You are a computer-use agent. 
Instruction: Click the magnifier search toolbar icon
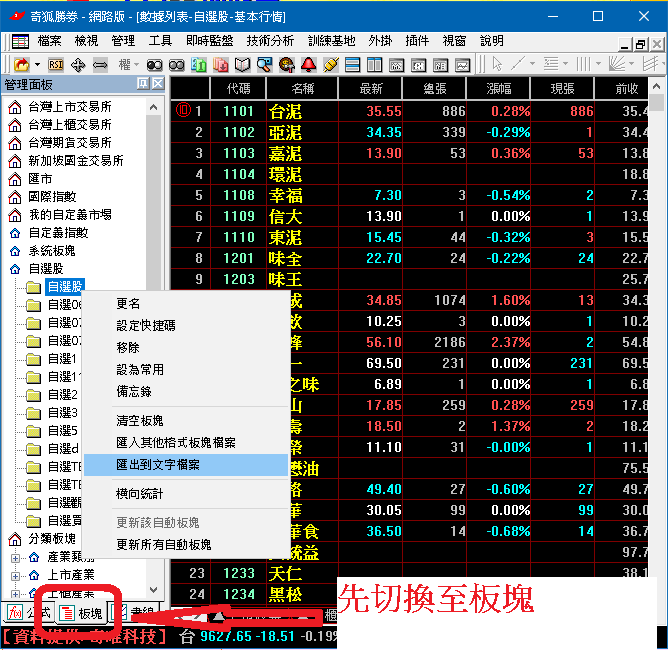[x=264, y=64]
